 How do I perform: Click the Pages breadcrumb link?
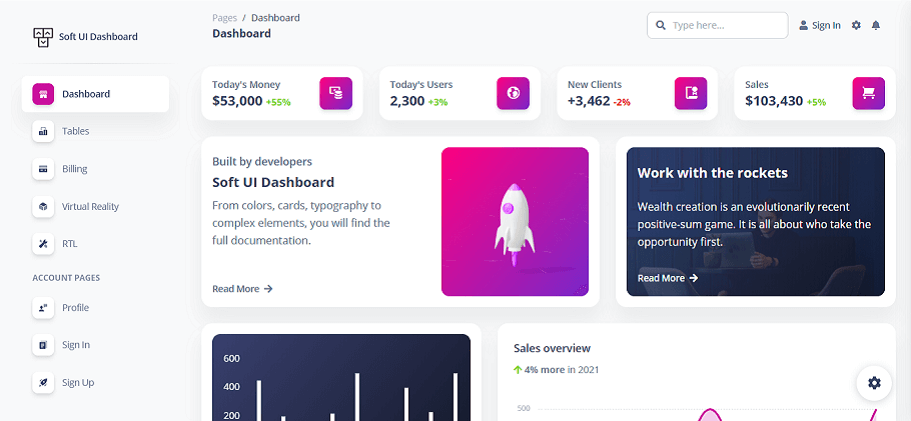(x=224, y=18)
